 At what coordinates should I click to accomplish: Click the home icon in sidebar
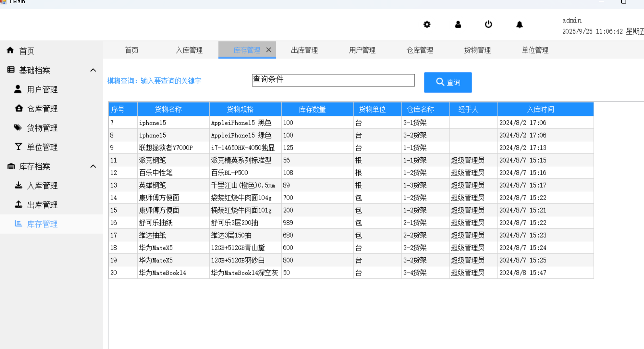10,50
